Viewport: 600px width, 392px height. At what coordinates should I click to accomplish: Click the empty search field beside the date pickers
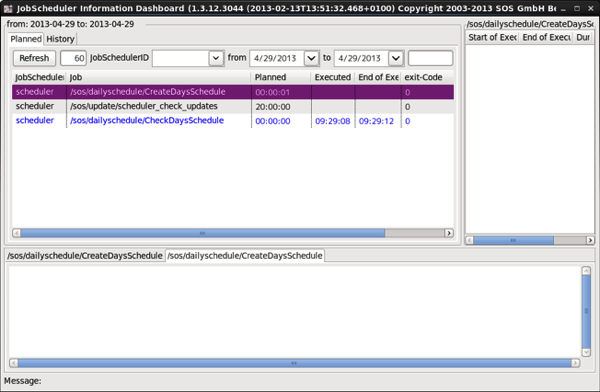pyautogui.click(x=430, y=58)
